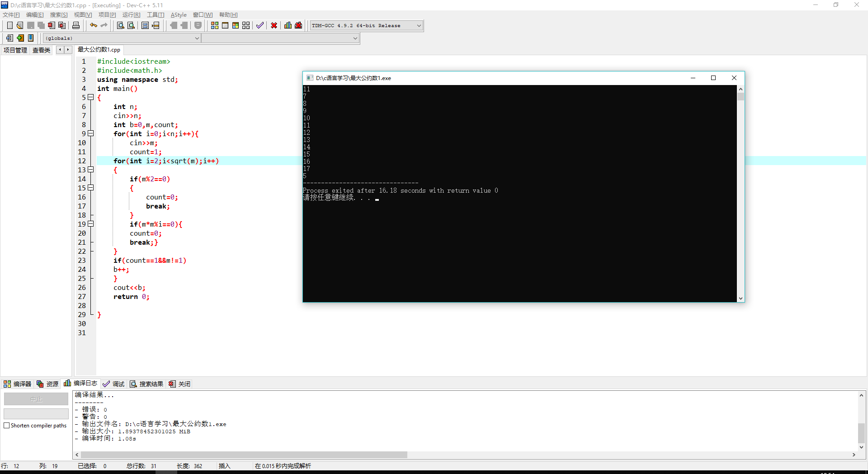
Task: Click the Save All toolbar icon
Action: [41, 25]
